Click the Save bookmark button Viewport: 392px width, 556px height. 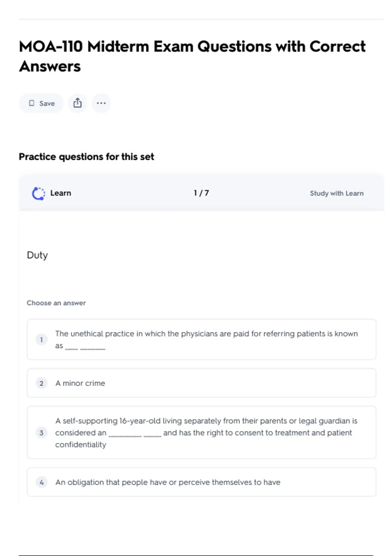(41, 103)
